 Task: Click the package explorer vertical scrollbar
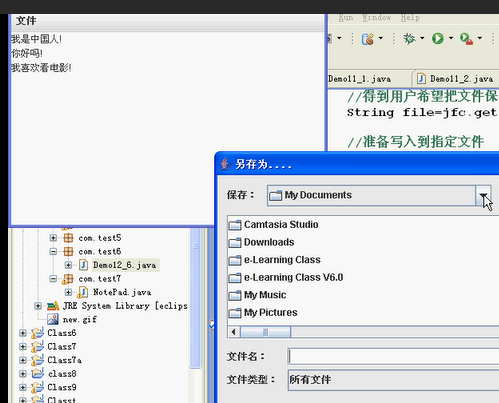[x=196, y=298]
